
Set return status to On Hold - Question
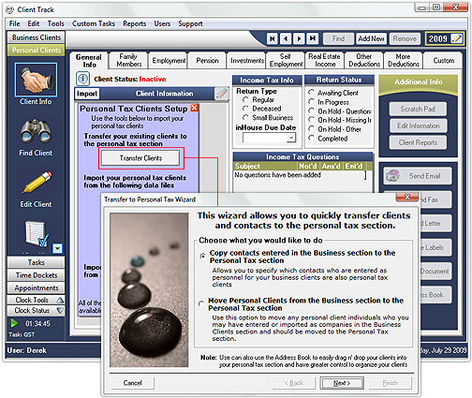coord(311,110)
